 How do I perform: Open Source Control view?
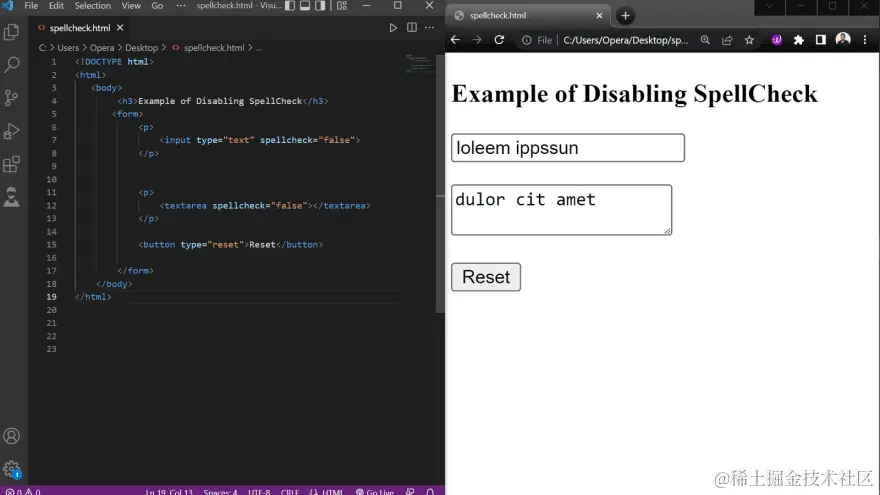coord(12,98)
